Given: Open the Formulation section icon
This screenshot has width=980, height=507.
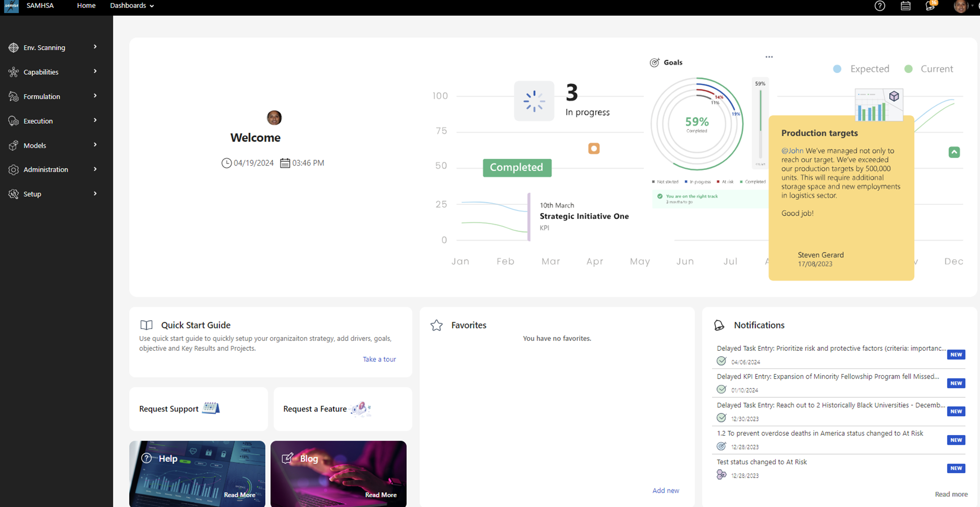Looking at the screenshot, I should pos(13,96).
